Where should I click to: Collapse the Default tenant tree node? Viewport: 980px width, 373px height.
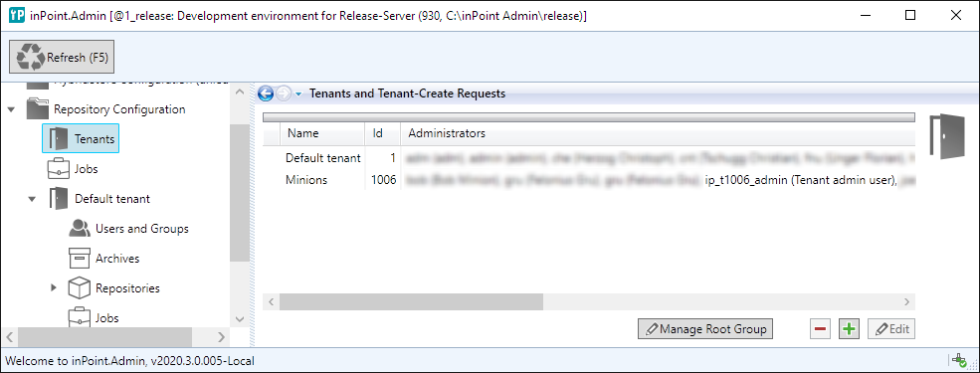tap(32, 199)
